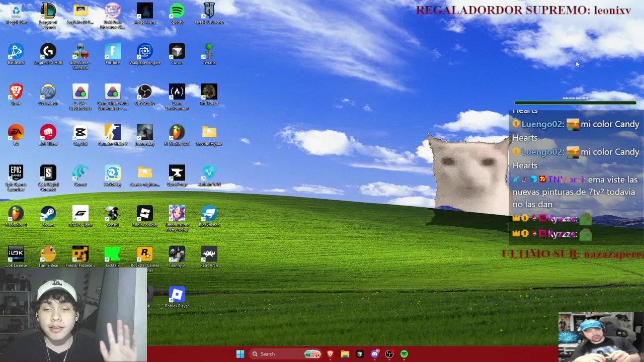
Task: Launch Fortnite from the desktop
Action: pyautogui.click(x=113, y=54)
